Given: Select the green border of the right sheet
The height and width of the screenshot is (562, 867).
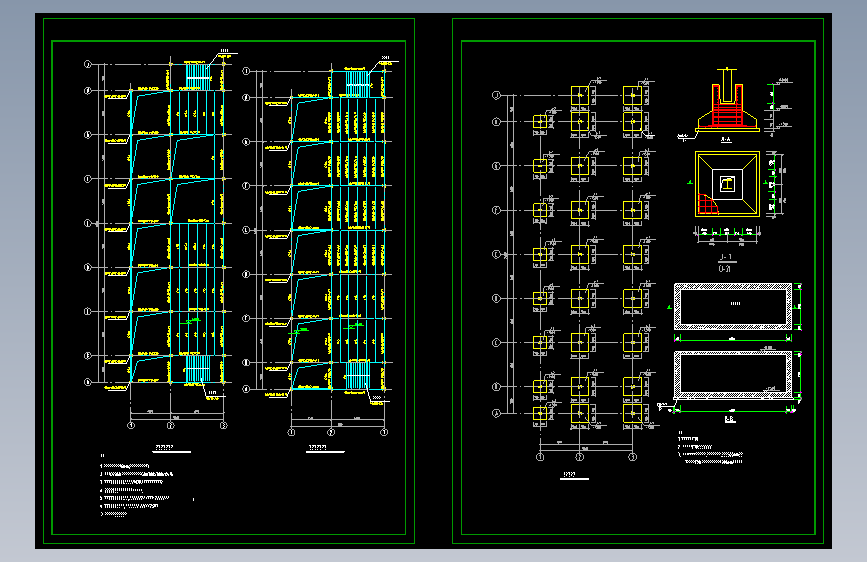Looking at the screenshot, I should click(638, 281).
